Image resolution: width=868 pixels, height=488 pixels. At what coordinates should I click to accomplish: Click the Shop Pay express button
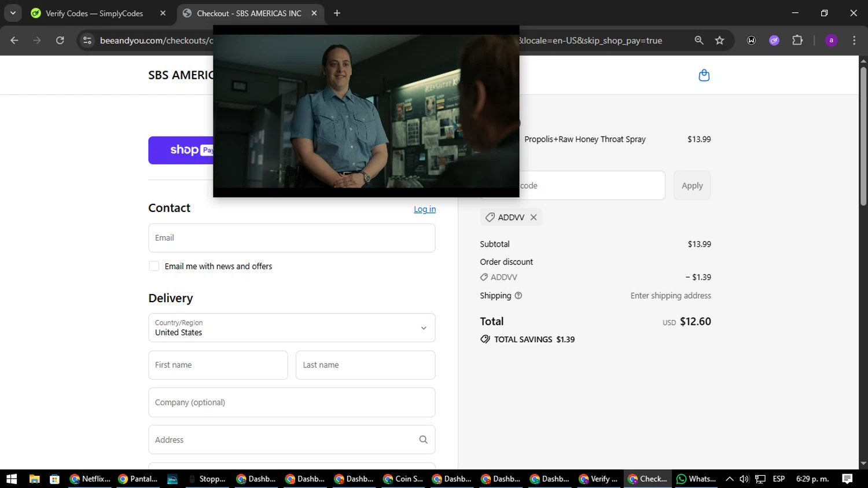[181, 151]
